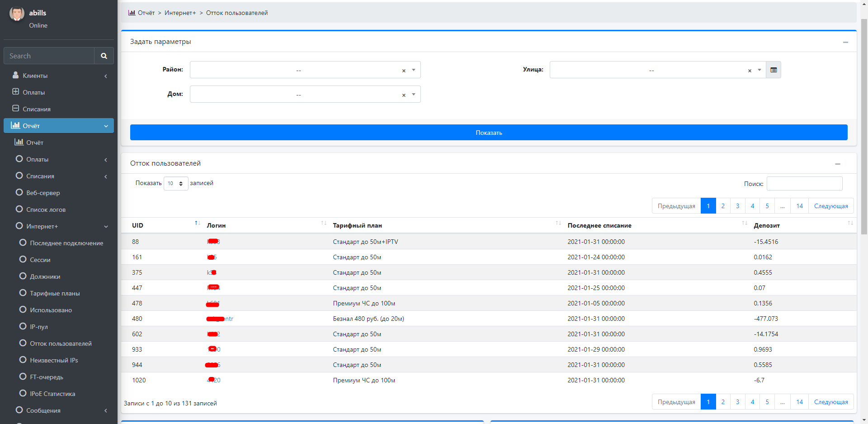Open Должники report

pyautogui.click(x=59, y=276)
